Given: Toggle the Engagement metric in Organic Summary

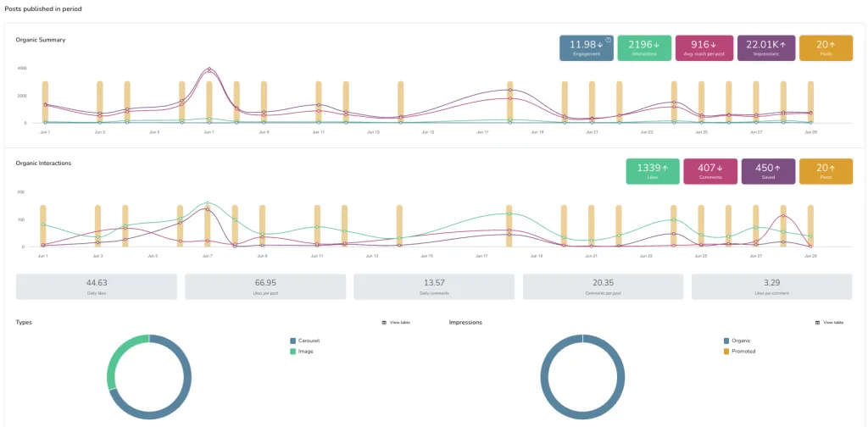Looking at the screenshot, I should click(x=587, y=47).
